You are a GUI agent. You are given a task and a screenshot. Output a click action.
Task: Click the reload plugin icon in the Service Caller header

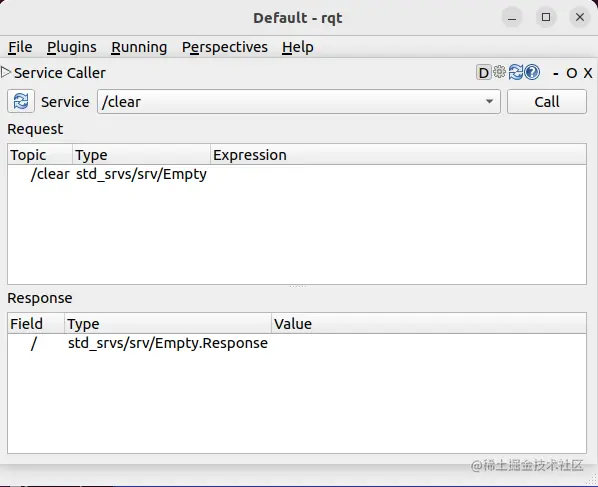click(516, 72)
